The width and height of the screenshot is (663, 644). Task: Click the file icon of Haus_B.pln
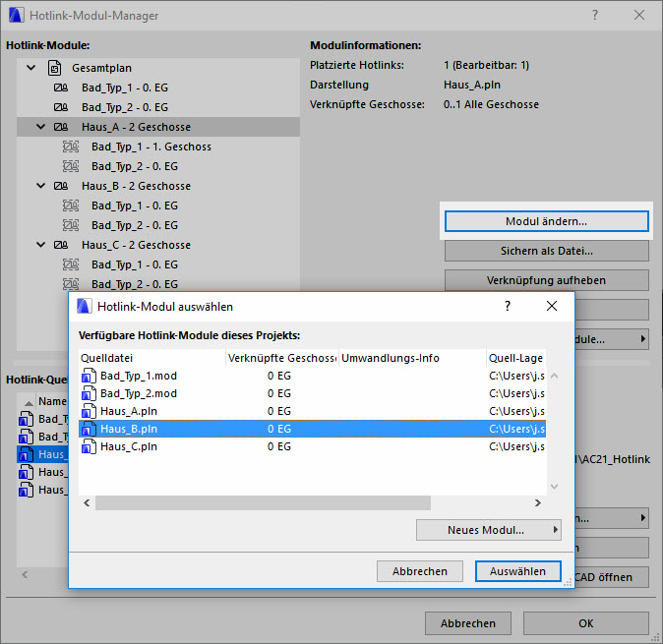pyautogui.click(x=89, y=429)
